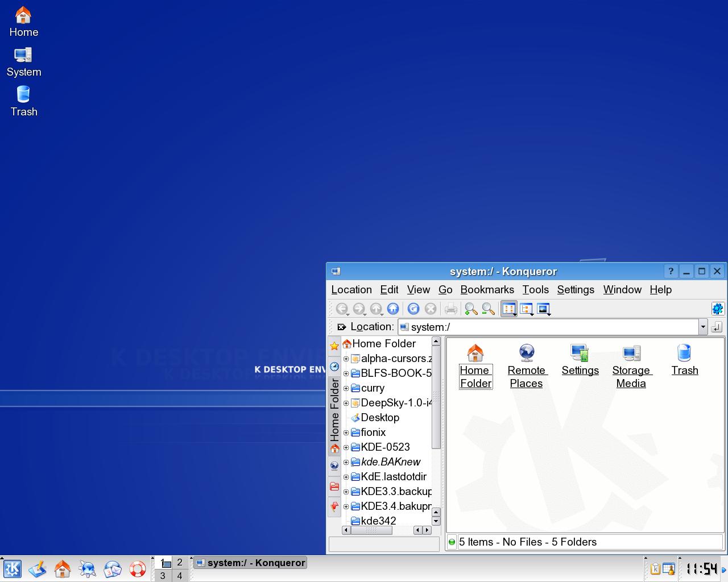Click the context help question mark button
Screen dimensions: 728x582
[671, 271]
